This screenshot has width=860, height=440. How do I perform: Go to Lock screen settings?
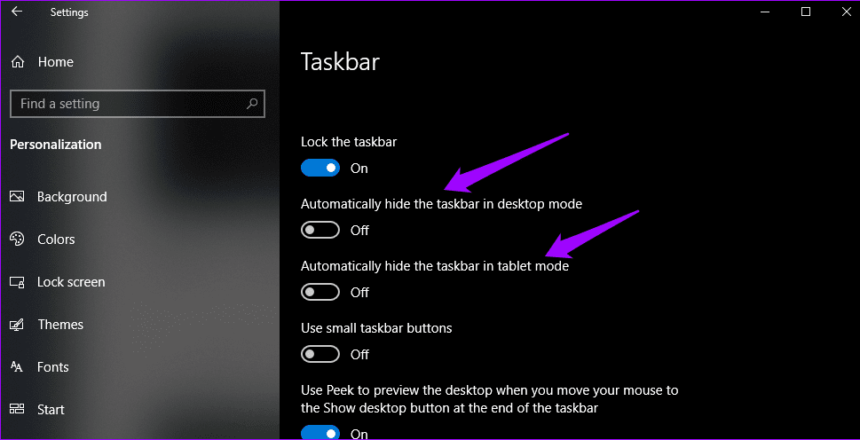pyautogui.click(x=71, y=282)
